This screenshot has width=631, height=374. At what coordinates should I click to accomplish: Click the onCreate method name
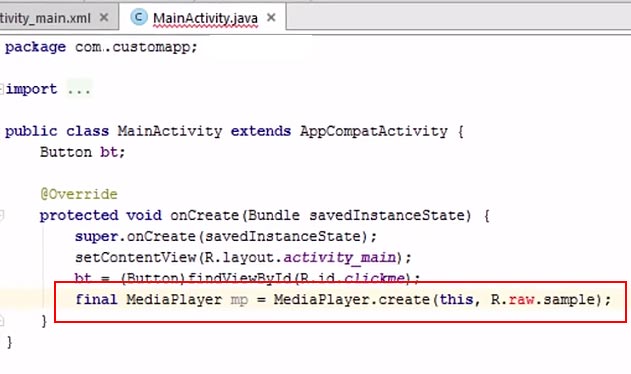pos(204,215)
